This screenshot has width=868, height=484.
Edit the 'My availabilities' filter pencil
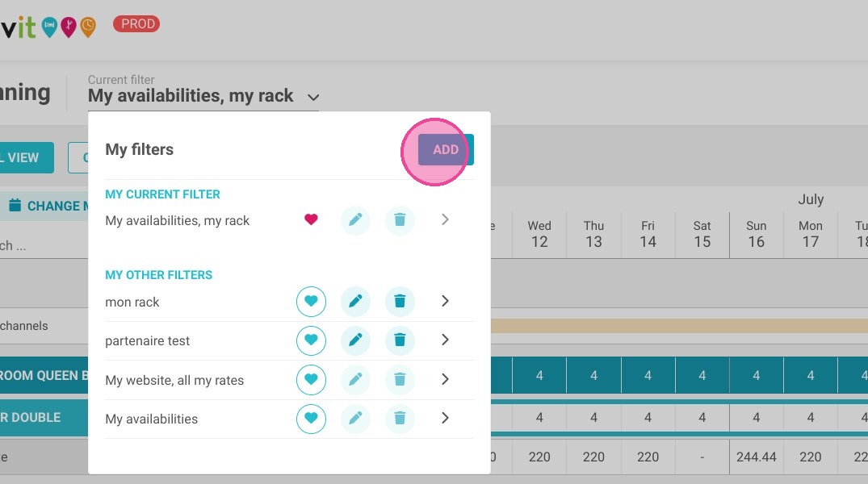click(355, 419)
